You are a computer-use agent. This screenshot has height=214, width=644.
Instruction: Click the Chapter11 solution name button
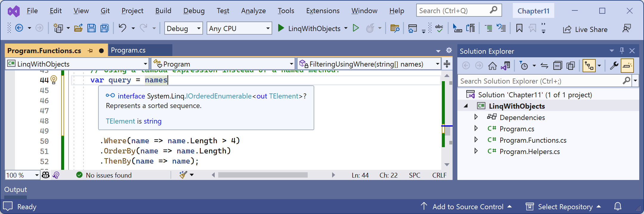pos(533,11)
